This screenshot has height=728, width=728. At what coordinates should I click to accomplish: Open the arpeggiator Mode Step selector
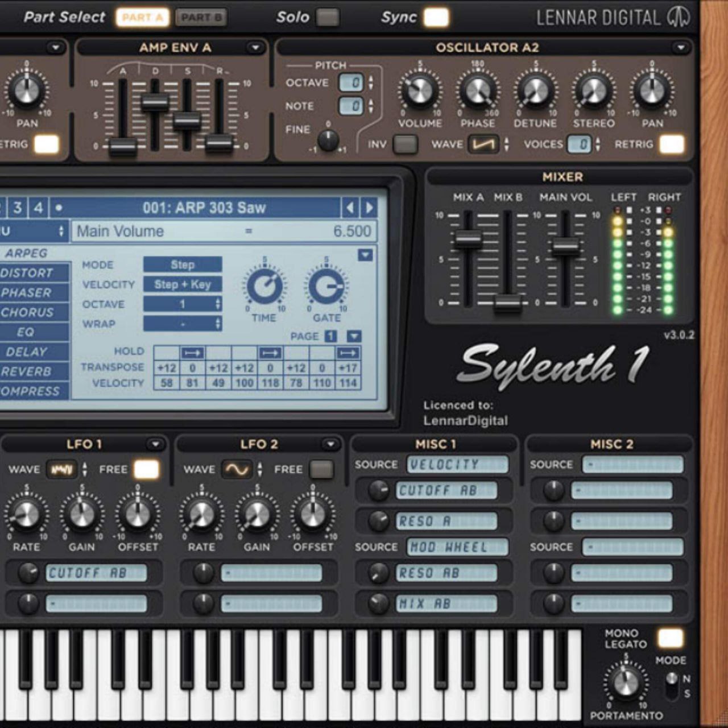(183, 265)
